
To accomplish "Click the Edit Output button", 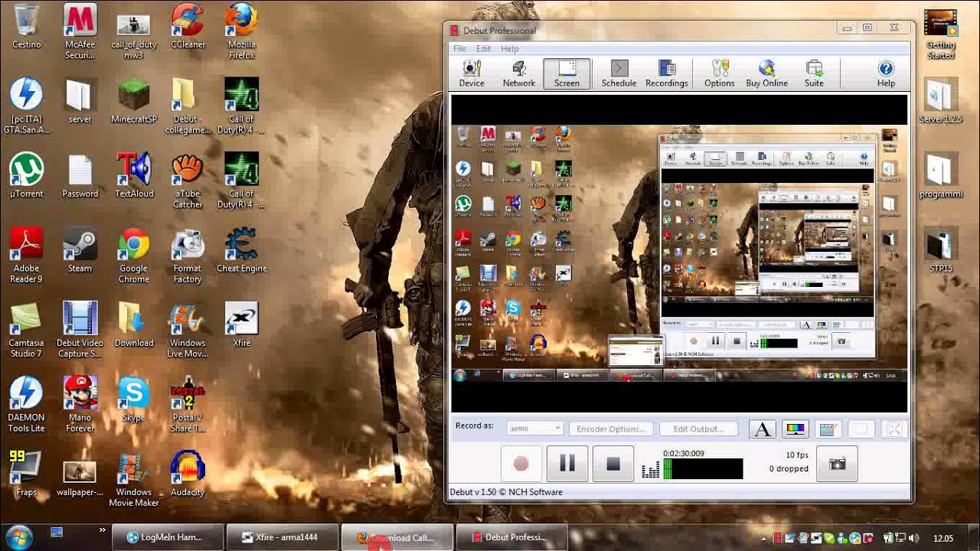I will tap(698, 429).
